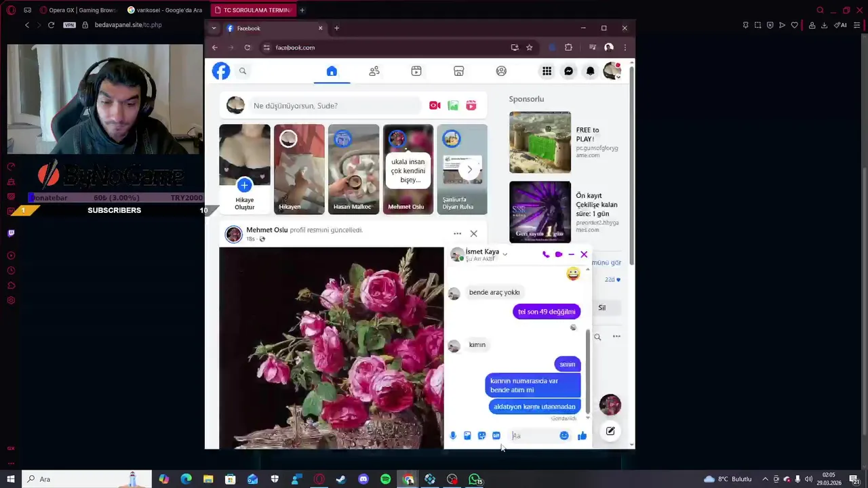Show hidden system tray icons
Viewport: 868px width, 488px height.
coord(765,479)
